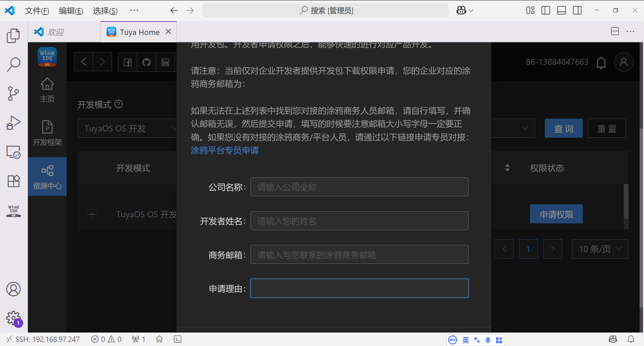
Task: Click the Tuya Home page forward arrow
Action: [x=103, y=62]
